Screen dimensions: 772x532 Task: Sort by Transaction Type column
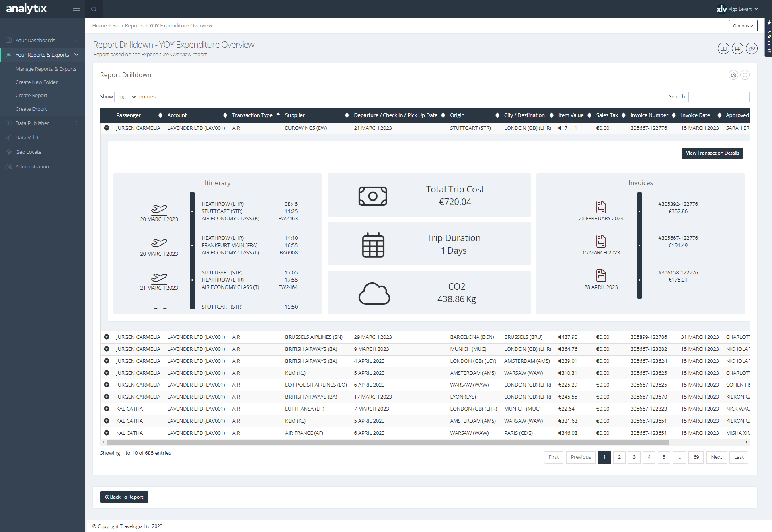click(256, 115)
